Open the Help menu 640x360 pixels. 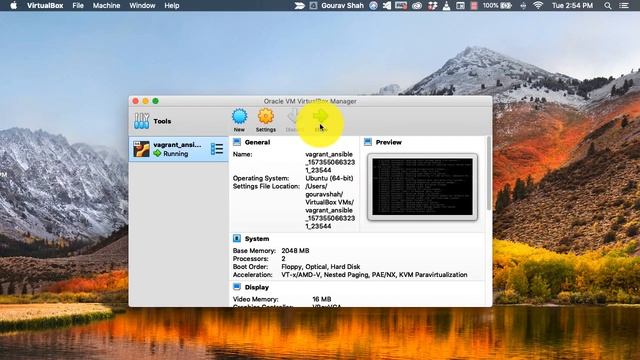click(171, 6)
